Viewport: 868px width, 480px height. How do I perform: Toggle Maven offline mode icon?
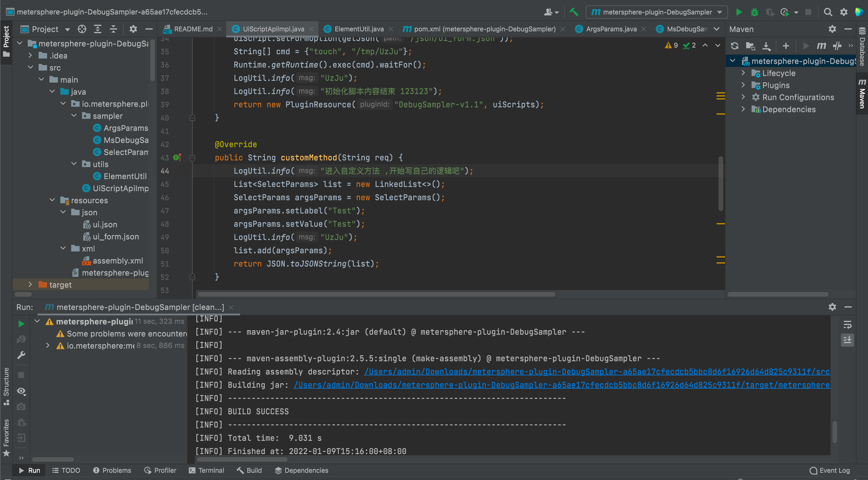(837, 46)
